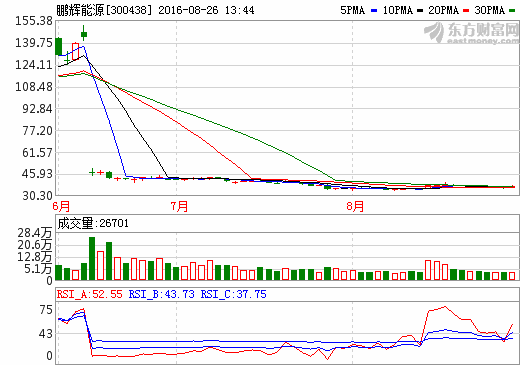
Task: Click the 8月 date axis marker
Action: pos(355,206)
